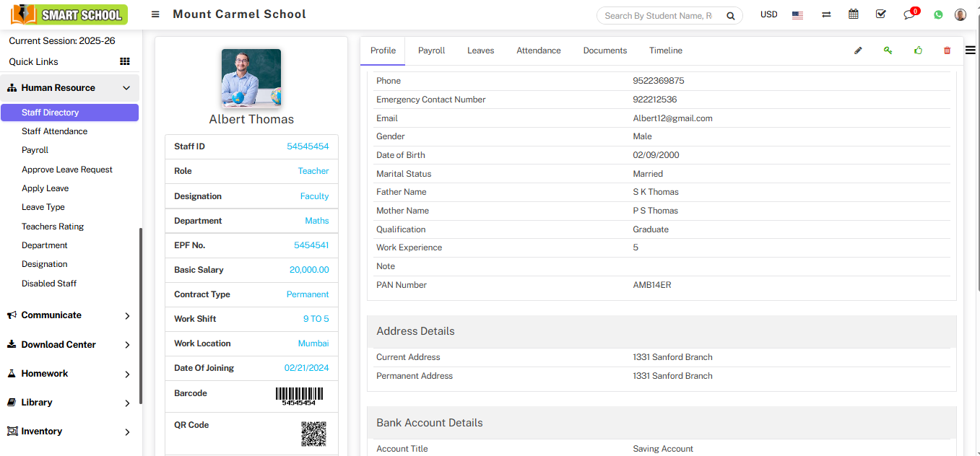Open the calendar icon in header
This screenshot has width=980, height=456.
854,14
